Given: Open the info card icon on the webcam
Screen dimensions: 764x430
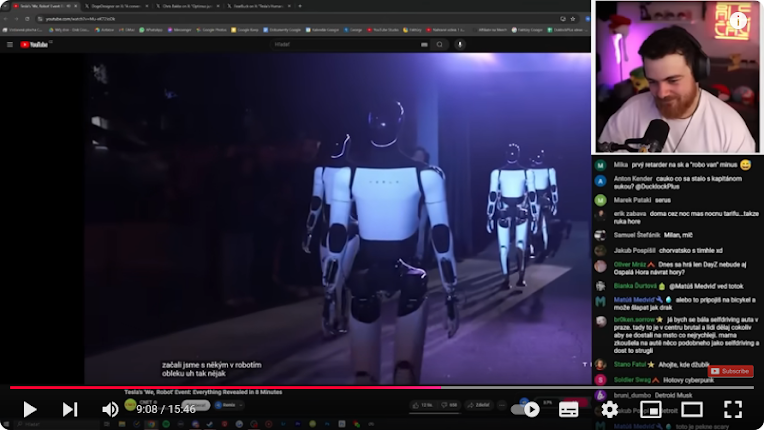Looking at the screenshot, I should [739, 20].
